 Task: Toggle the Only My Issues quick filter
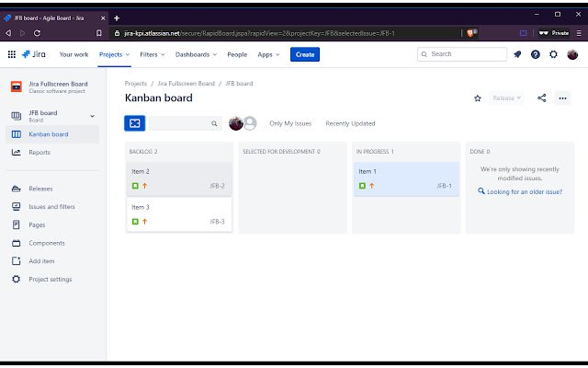290,123
